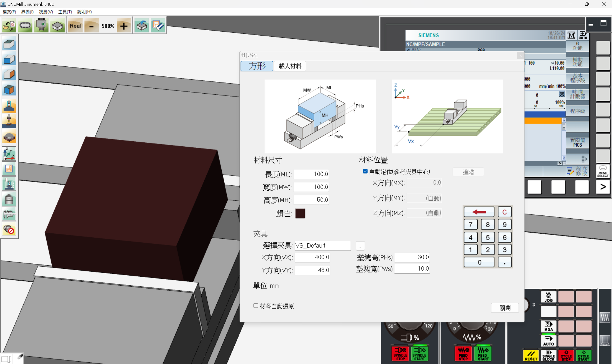
Task: Toggle 自動定位(參考夾具中心) checkbox
Action: pyautogui.click(x=365, y=171)
